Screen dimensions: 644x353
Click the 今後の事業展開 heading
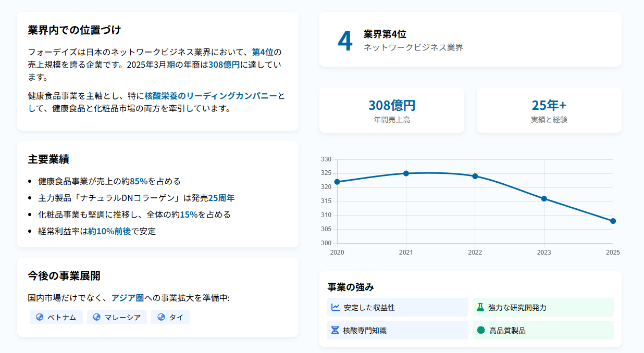tap(64, 275)
